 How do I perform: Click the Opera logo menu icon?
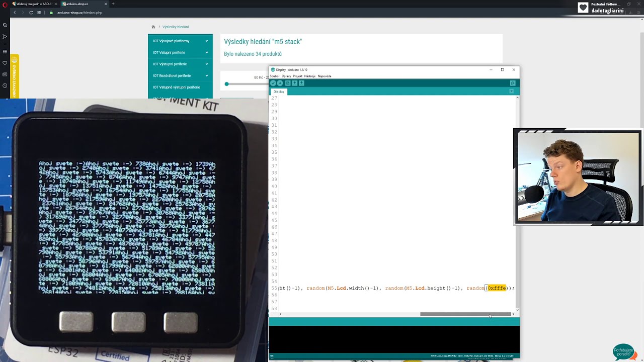pos(5,4)
